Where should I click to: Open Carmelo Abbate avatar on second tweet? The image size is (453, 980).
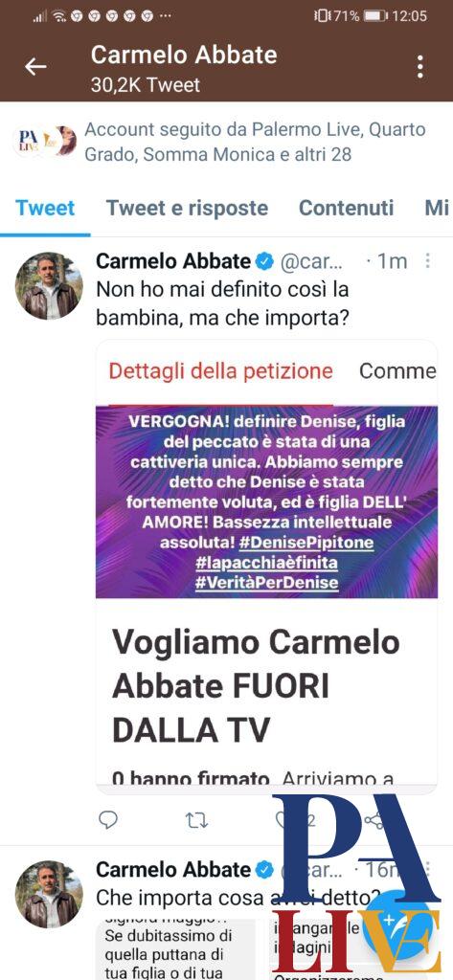point(49,894)
